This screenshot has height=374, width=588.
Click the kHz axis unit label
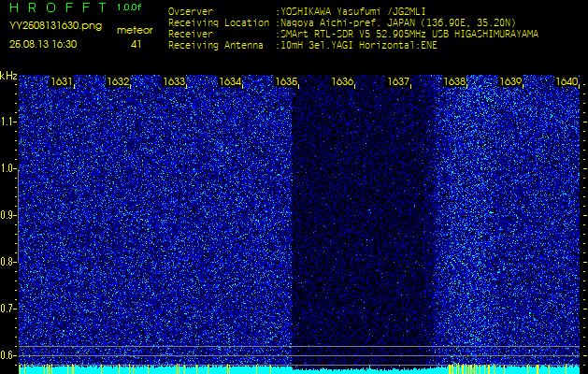coord(8,76)
